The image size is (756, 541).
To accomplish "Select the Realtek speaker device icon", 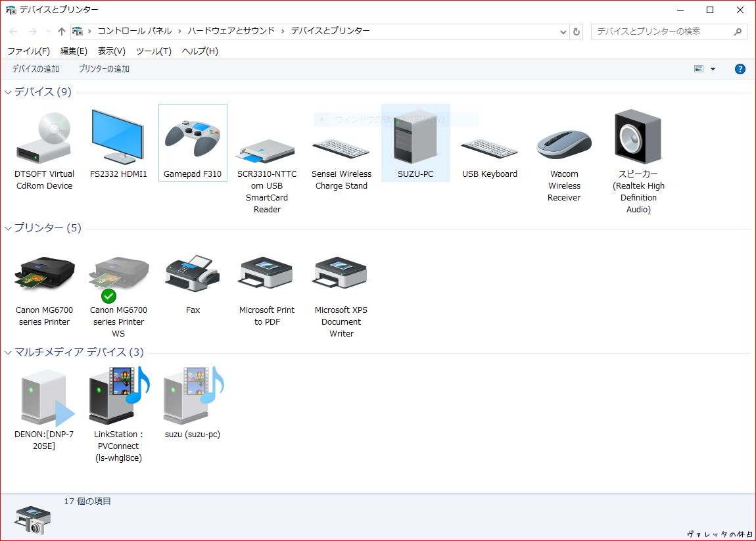I will [638, 137].
